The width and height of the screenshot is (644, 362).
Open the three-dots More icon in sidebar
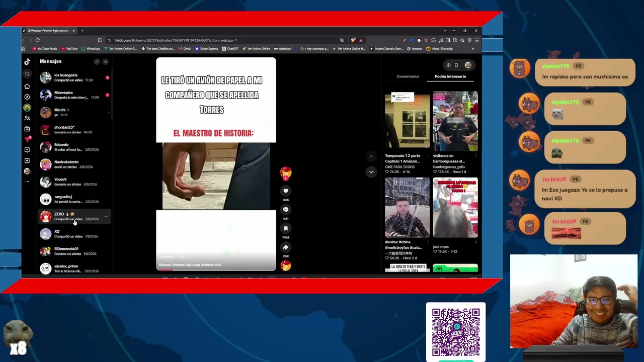(27, 181)
